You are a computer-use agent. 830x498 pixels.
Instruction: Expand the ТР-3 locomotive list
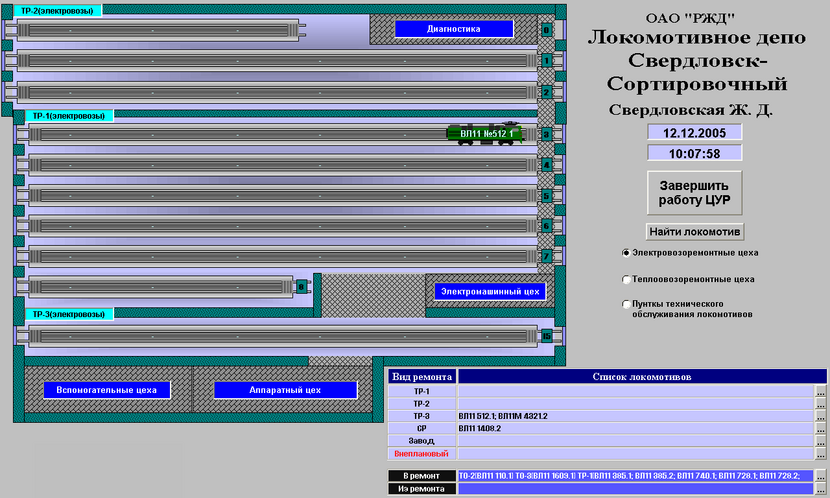pyautogui.click(x=820, y=416)
